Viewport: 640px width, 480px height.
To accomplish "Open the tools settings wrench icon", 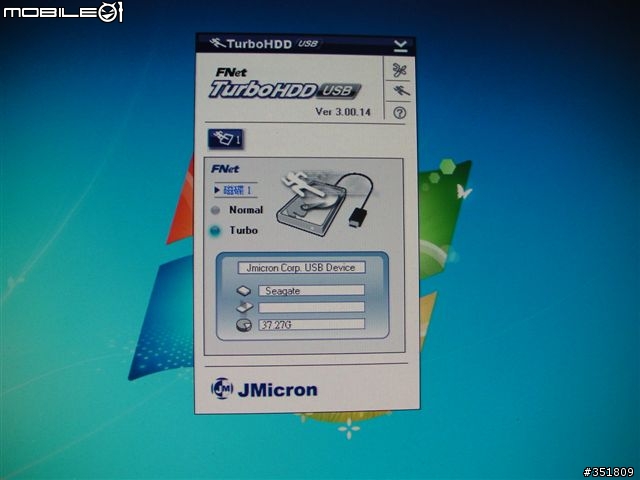I will [x=400, y=70].
